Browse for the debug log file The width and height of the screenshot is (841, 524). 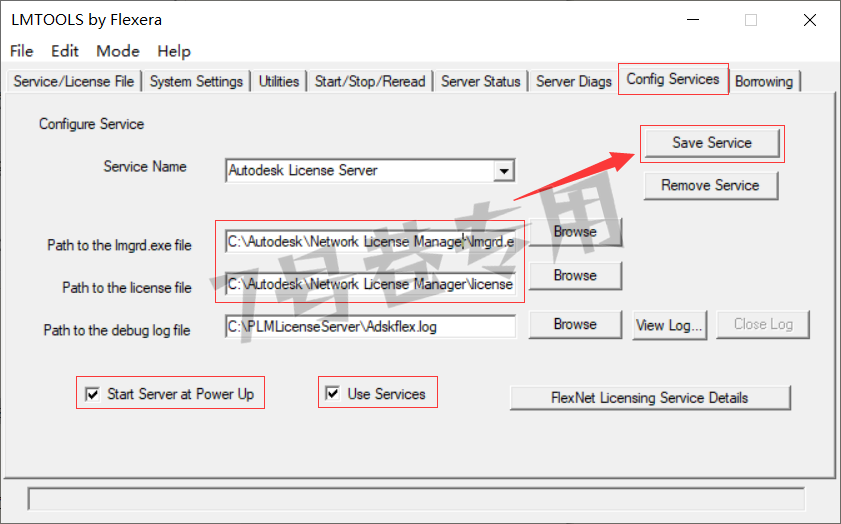[575, 324]
